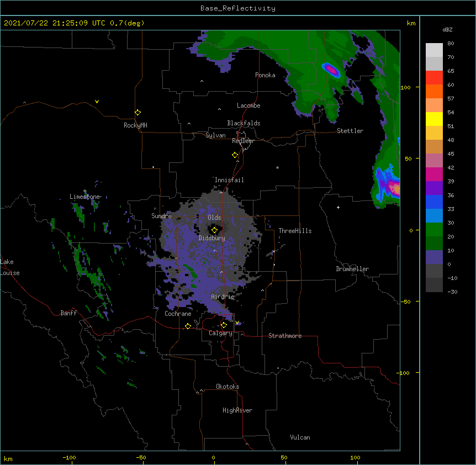Click the -100 tick on bottom km axis
The image size is (476, 465).
[69, 457]
